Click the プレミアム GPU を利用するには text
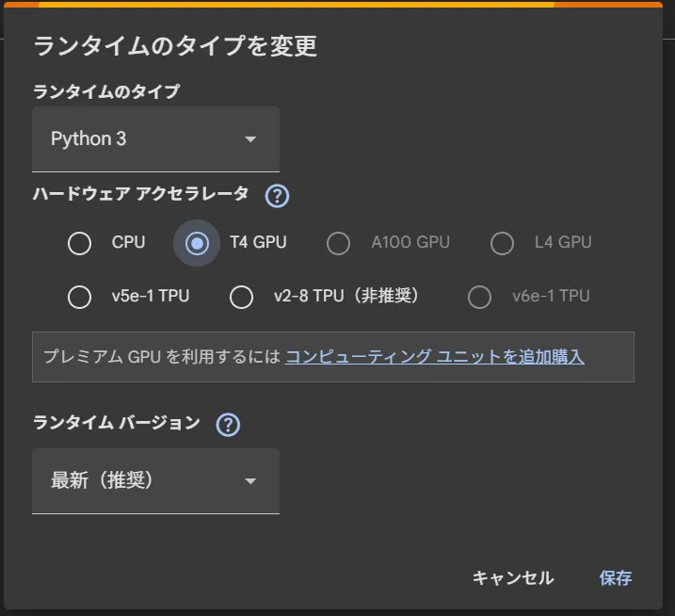 click(162, 357)
